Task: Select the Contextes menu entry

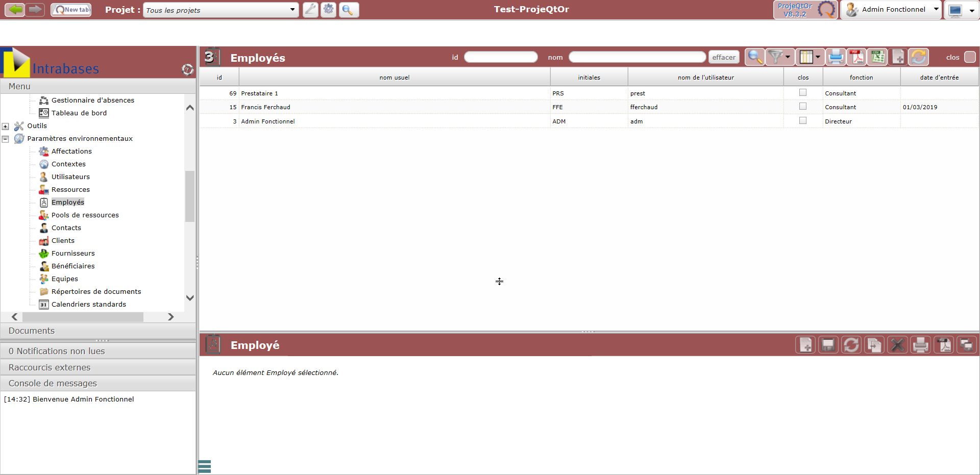Action: coord(68,164)
